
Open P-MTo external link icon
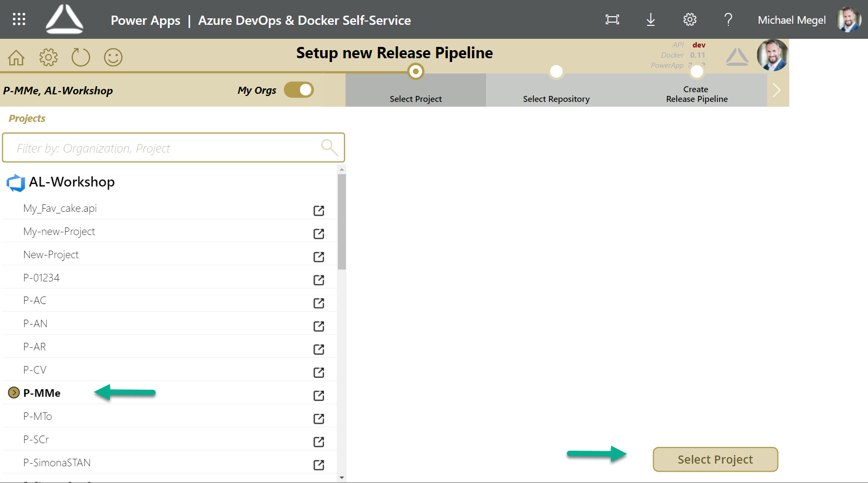coord(319,419)
